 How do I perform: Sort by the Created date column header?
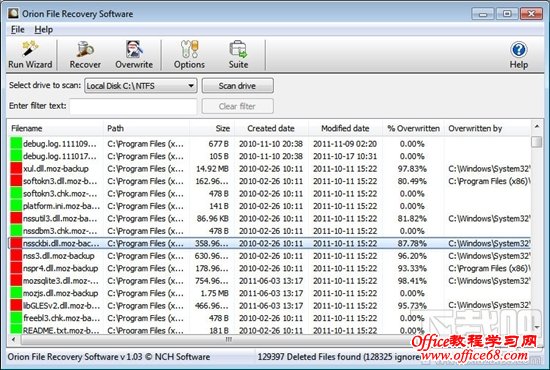pyautogui.click(x=271, y=128)
